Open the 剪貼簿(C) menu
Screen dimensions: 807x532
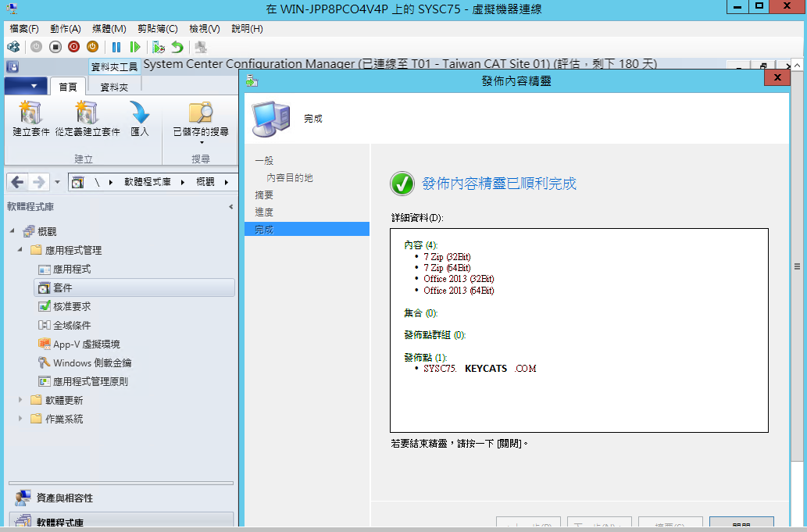(x=158, y=29)
